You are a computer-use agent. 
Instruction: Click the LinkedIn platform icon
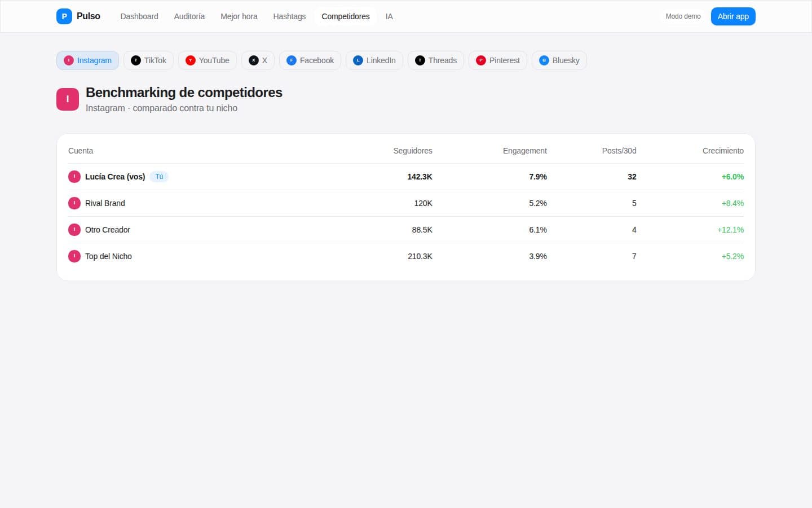pos(358,60)
